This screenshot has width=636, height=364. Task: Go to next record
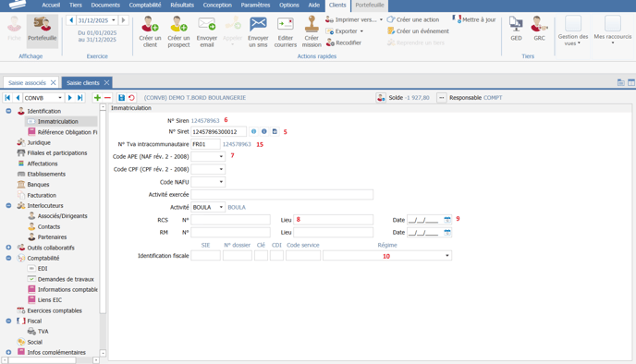click(69, 98)
